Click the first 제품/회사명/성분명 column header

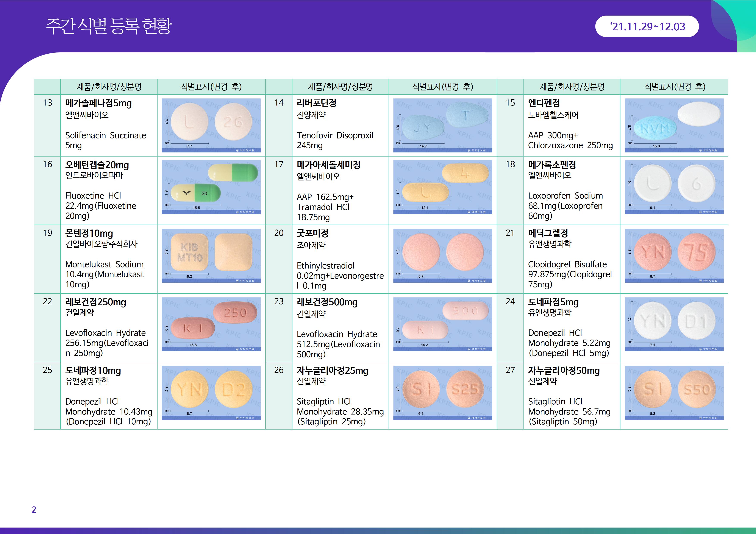109,87
